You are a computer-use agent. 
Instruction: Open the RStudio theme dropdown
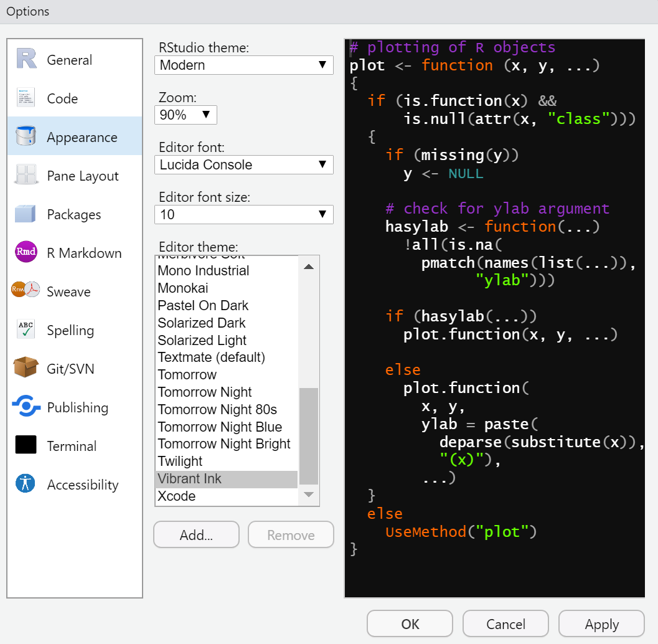[x=244, y=65]
